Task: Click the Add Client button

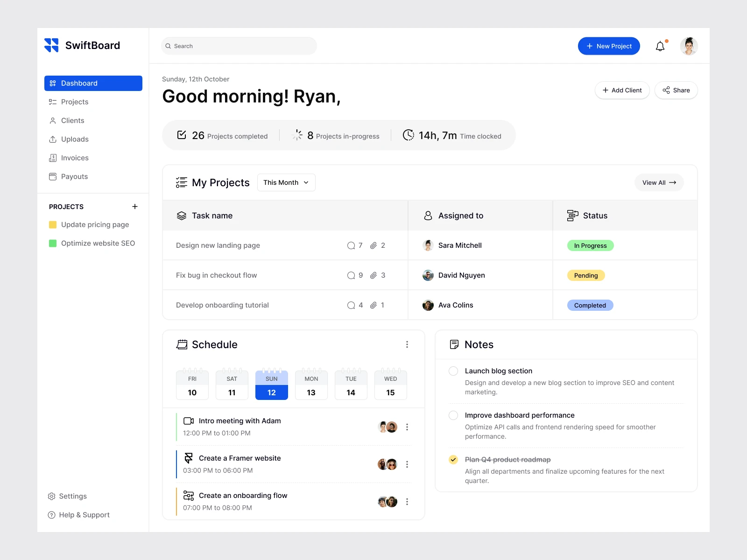Action: 622,90
